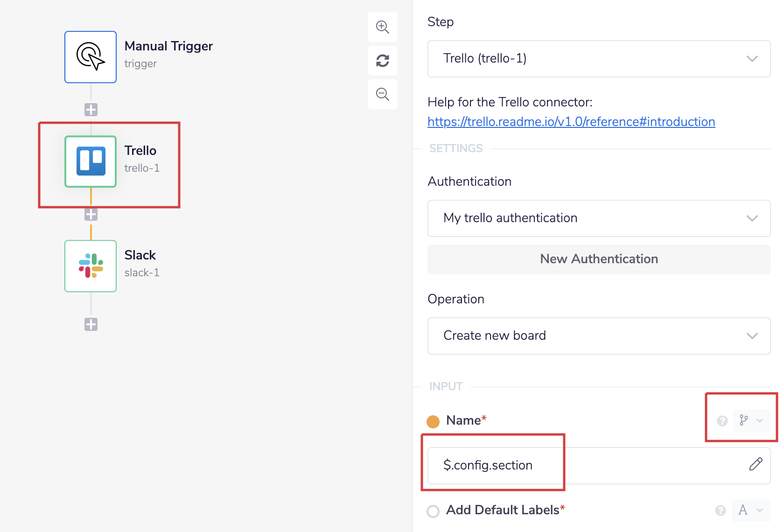
Task: Click the zoom out magnifier icon
Action: [383, 94]
